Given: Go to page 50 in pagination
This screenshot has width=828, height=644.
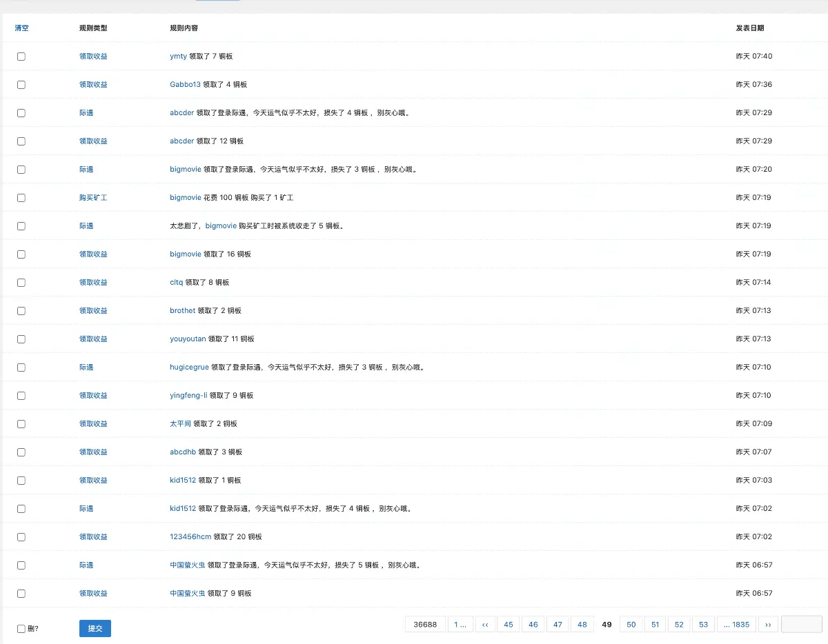Looking at the screenshot, I should tap(631, 624).
